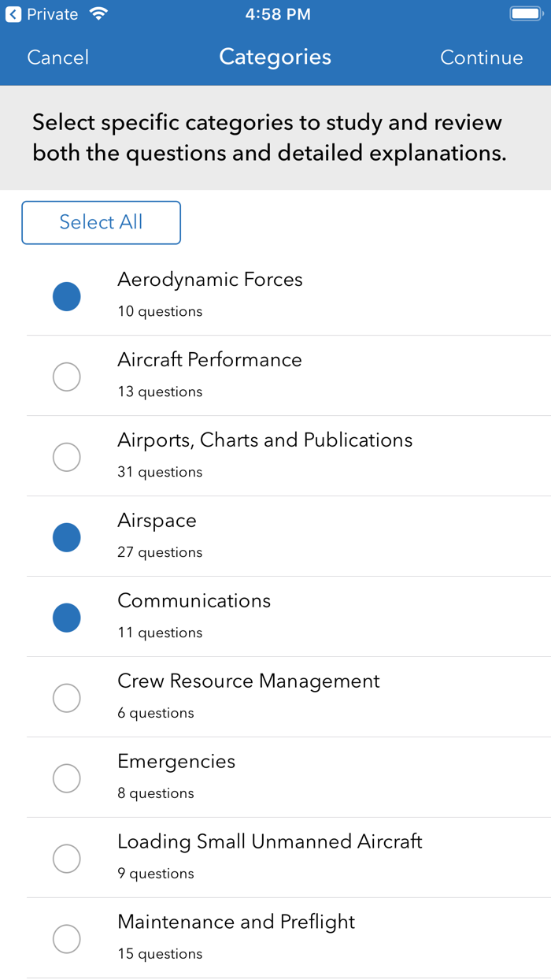Tap the battery icon in status bar
This screenshot has height=980, width=551.
click(525, 14)
